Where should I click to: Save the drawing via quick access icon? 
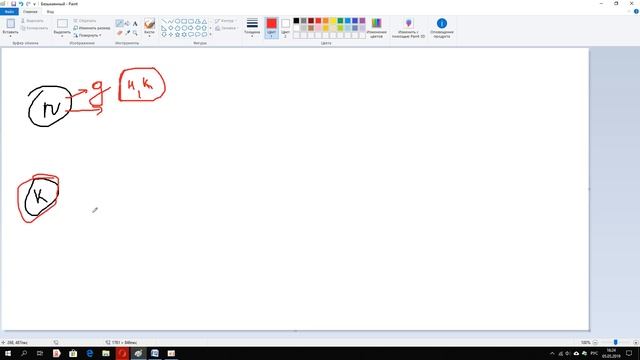click(13, 4)
